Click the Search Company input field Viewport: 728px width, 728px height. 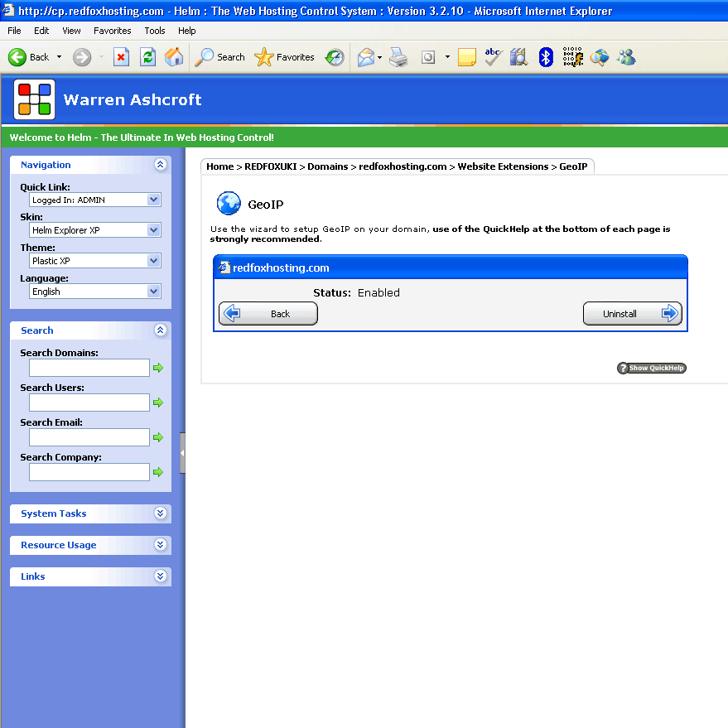[89, 472]
